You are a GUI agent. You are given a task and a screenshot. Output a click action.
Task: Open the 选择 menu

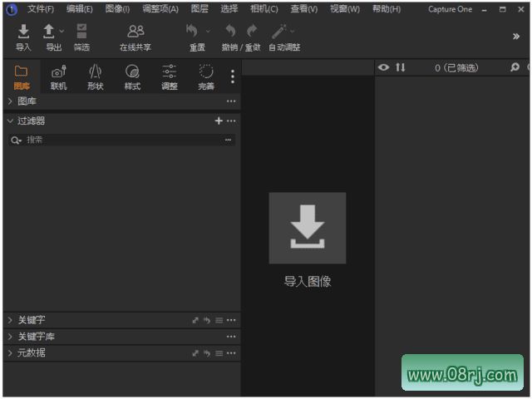tap(229, 9)
